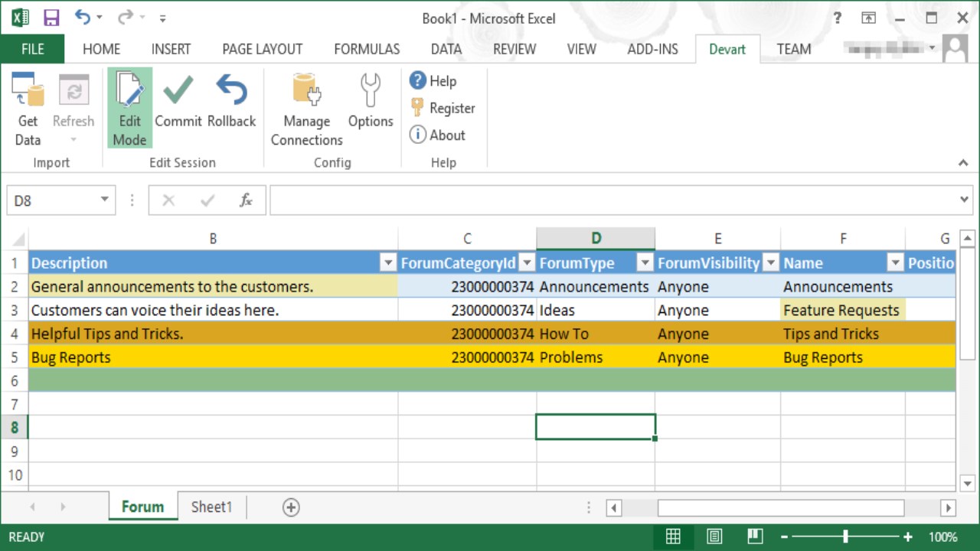
Task: Click vertical scrollbar down arrow
Action: coord(967,483)
